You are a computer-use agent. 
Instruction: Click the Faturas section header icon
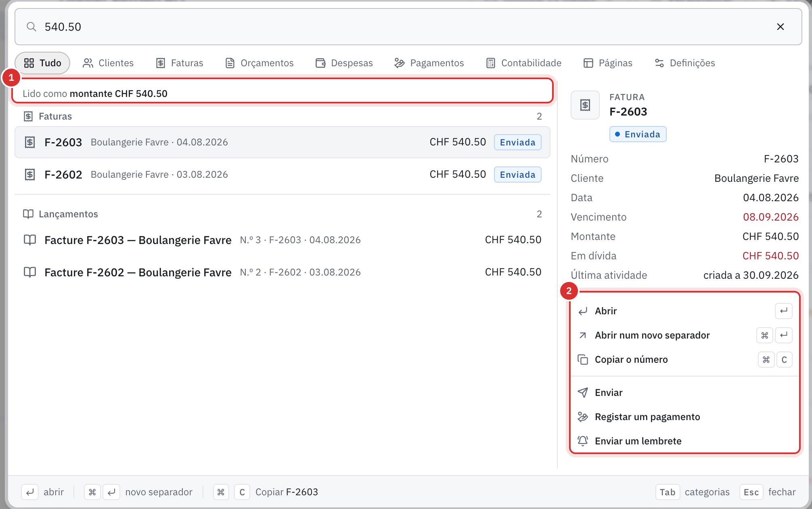coord(28,116)
